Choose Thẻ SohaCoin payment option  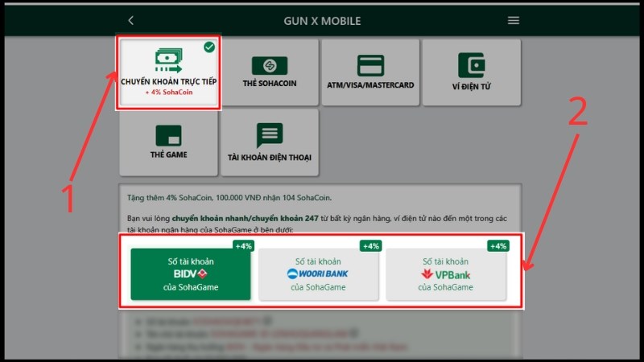coord(270,72)
